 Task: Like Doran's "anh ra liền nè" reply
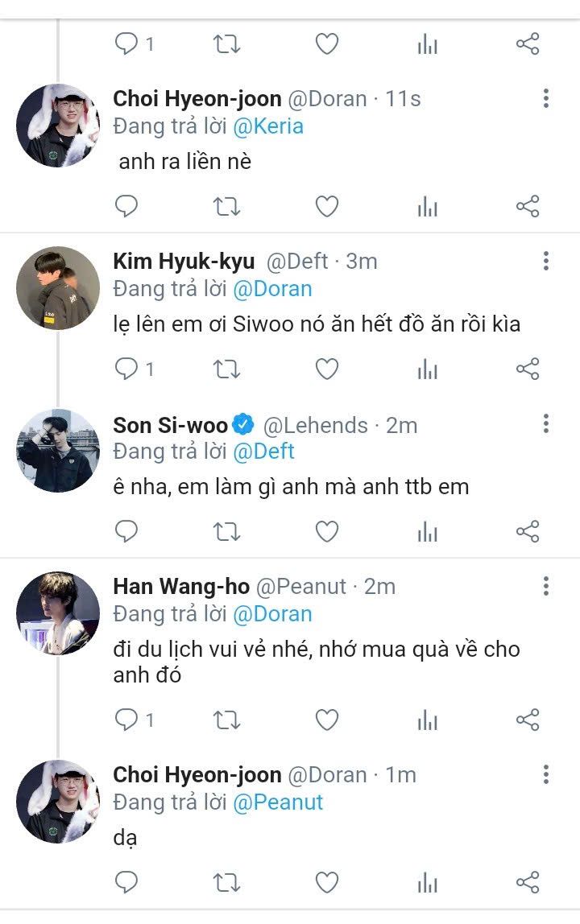[326, 207]
